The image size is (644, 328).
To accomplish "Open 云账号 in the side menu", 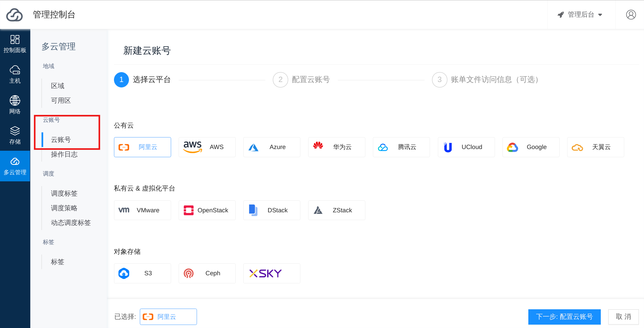I will point(61,140).
